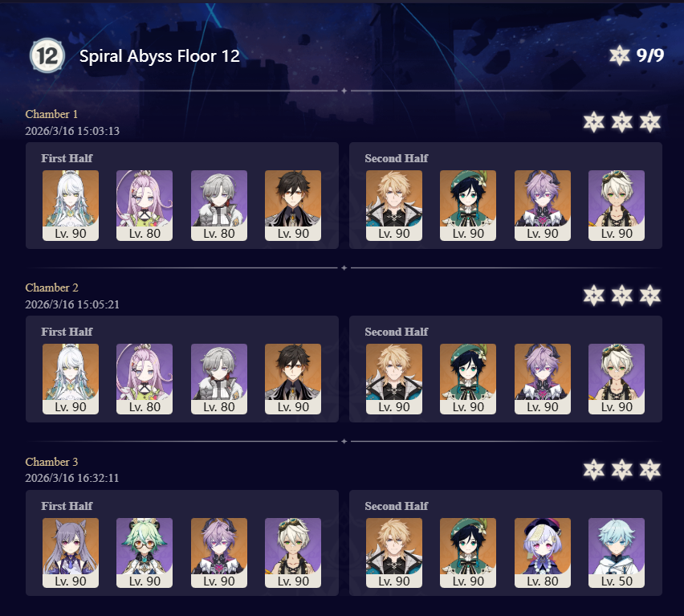Select Chamber 1 first half white-haired Lv. 90 character
This screenshot has width=684, height=616.
(70, 206)
